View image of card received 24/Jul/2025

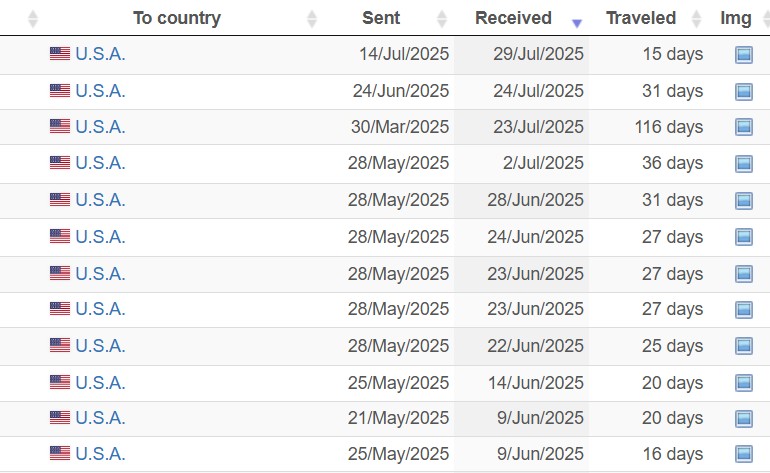pos(743,91)
